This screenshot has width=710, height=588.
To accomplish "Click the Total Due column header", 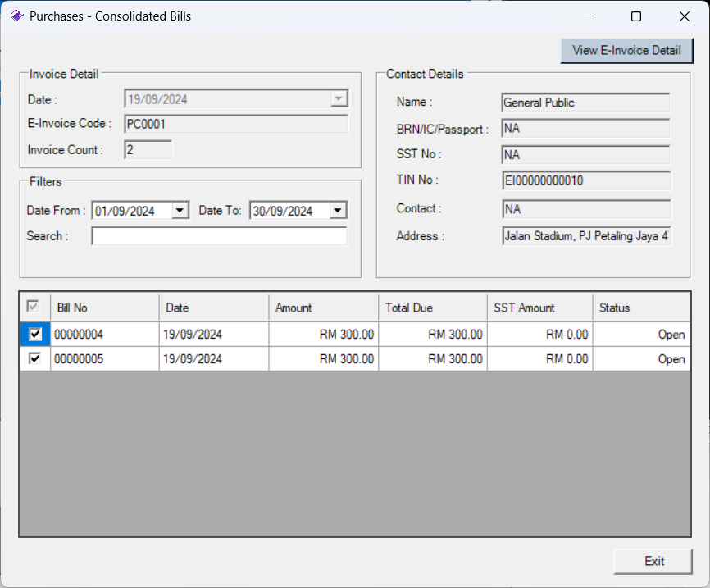I will [x=432, y=308].
